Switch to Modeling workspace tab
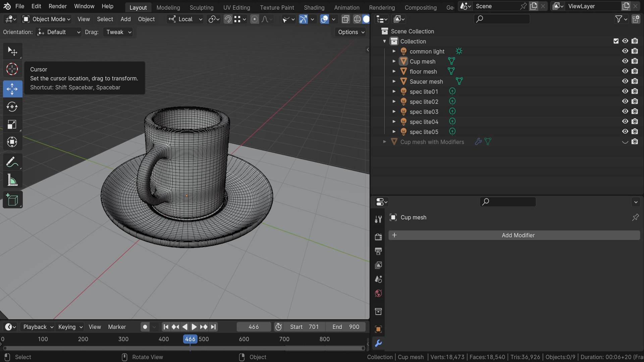This screenshot has height=362, width=644. [168, 7]
